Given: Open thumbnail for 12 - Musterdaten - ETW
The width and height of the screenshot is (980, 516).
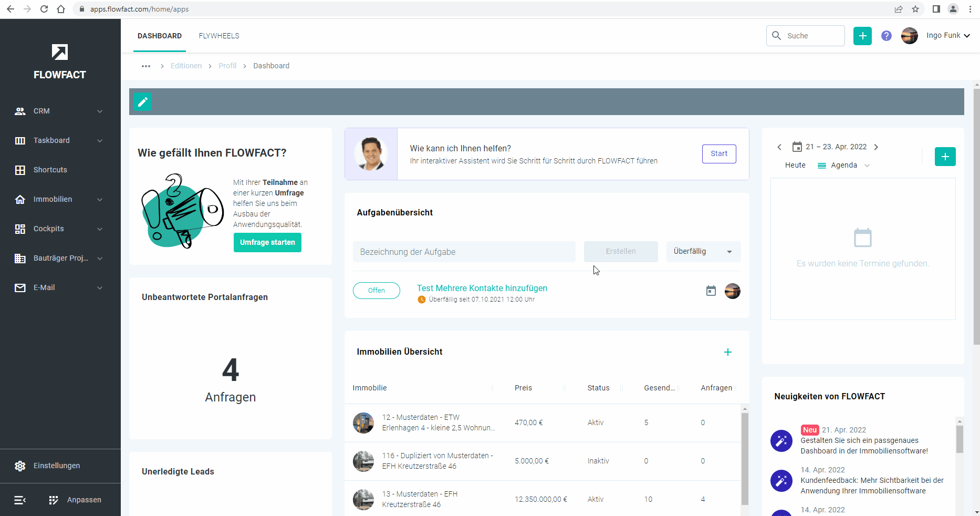Looking at the screenshot, I should [x=363, y=423].
